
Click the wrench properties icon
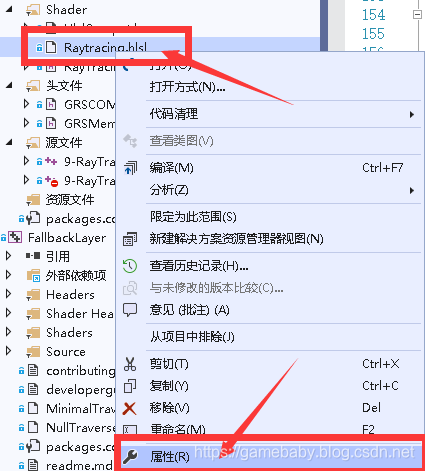coord(130,456)
